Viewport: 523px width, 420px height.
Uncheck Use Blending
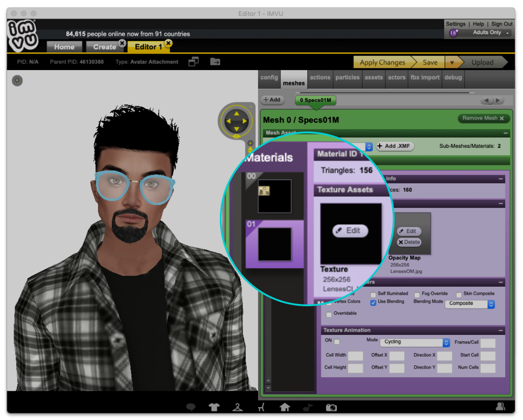(x=373, y=303)
